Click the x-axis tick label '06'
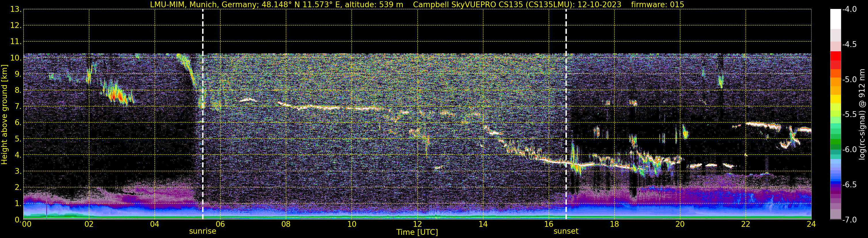 pos(220,224)
